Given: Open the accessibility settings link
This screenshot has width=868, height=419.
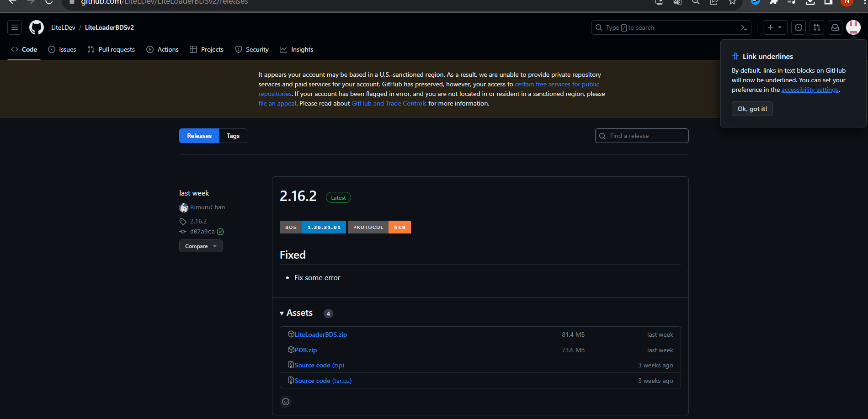Looking at the screenshot, I should 809,90.
